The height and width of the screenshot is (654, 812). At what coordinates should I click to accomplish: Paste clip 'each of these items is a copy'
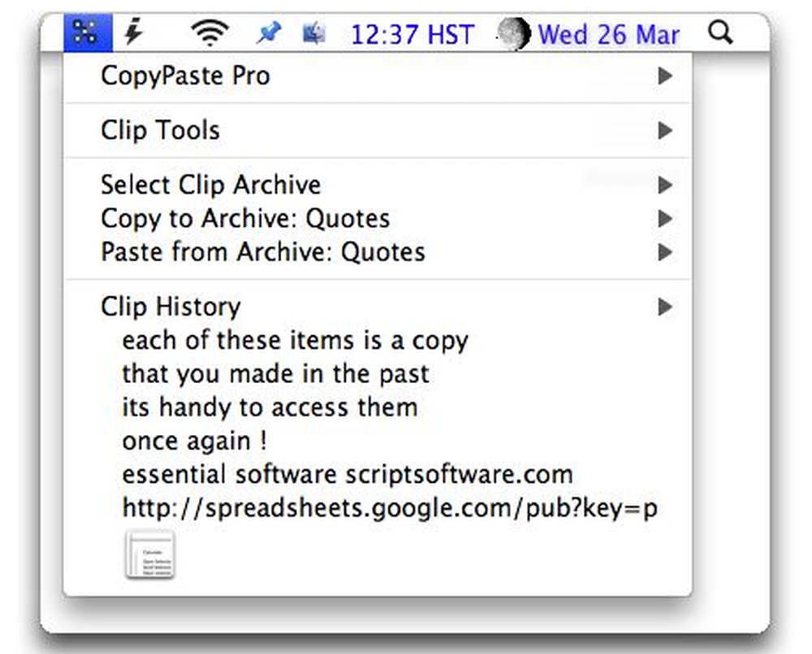click(378, 341)
